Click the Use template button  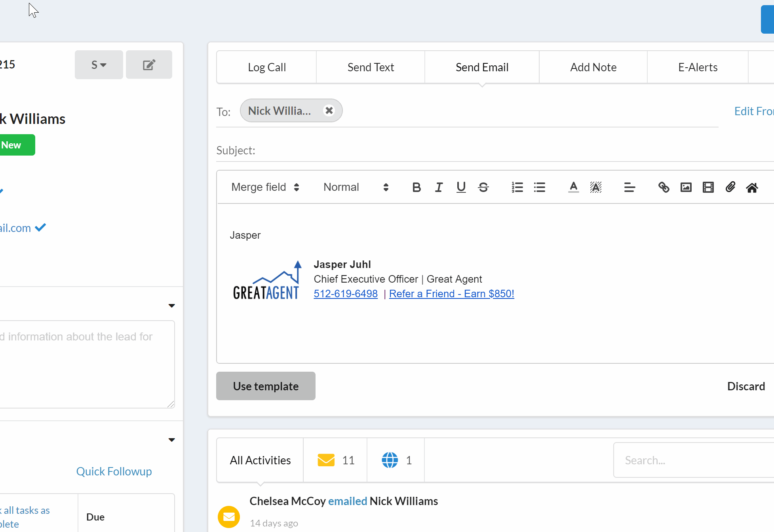click(x=266, y=386)
